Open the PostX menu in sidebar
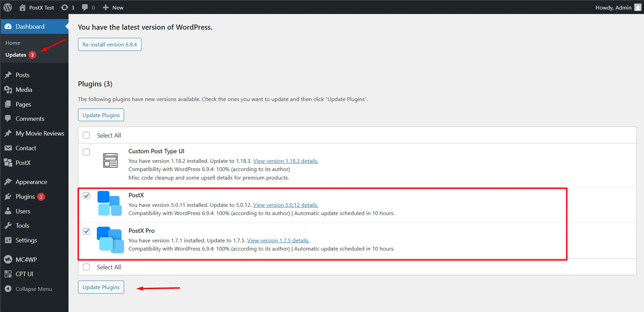This screenshot has height=312, width=644. coord(22,163)
